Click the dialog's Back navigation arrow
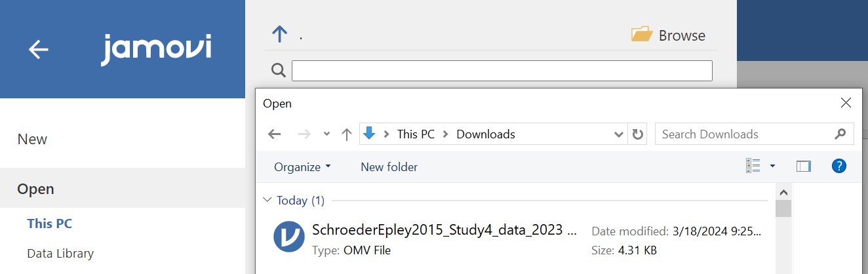The height and width of the screenshot is (274, 868). (275, 134)
